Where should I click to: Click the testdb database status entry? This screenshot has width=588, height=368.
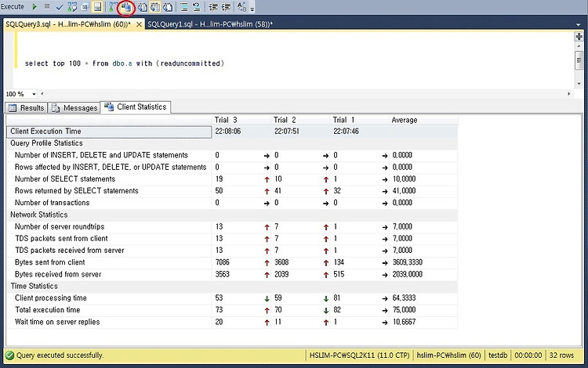click(x=498, y=355)
